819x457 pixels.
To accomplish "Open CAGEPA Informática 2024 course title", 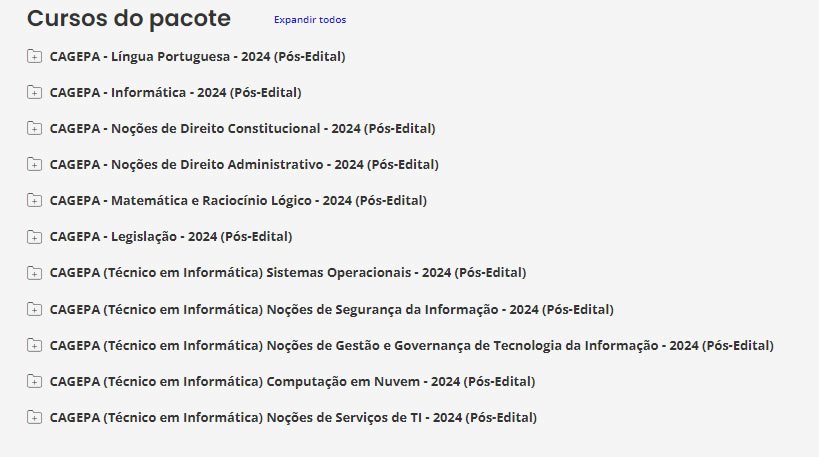I will pos(175,92).
